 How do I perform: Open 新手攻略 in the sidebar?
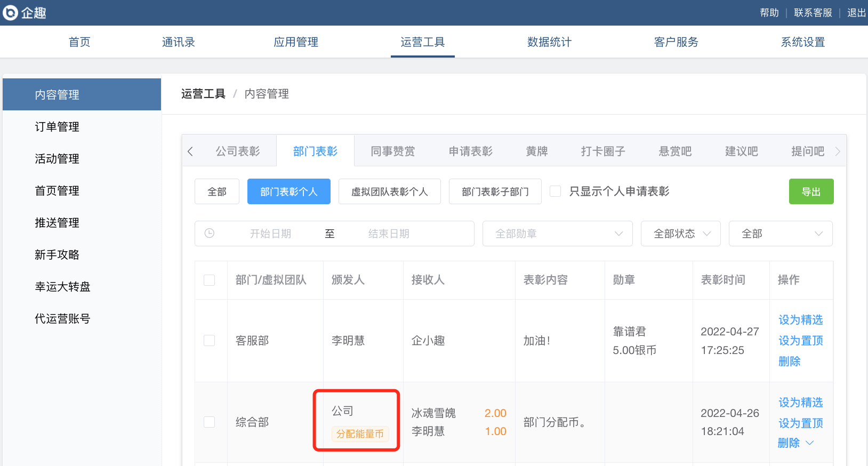pos(82,254)
